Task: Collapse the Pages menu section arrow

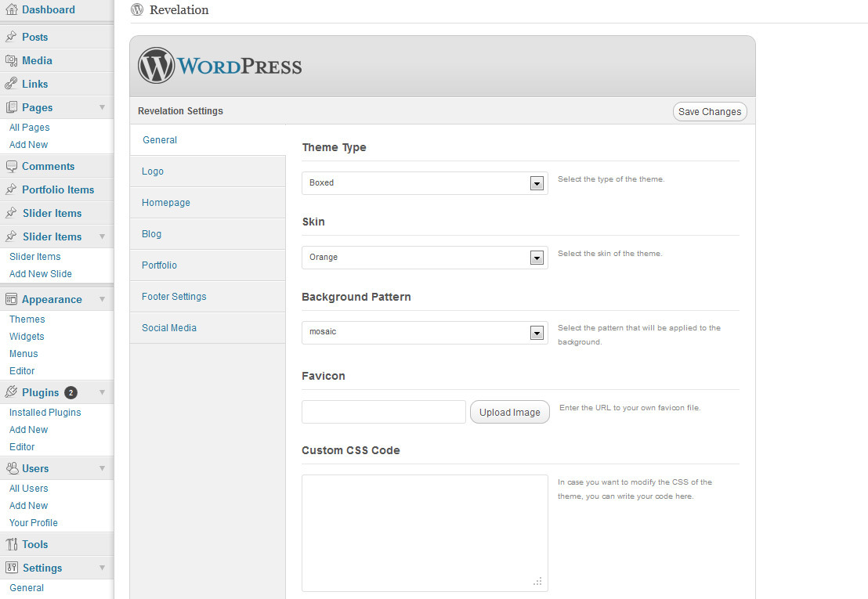Action: click(103, 107)
